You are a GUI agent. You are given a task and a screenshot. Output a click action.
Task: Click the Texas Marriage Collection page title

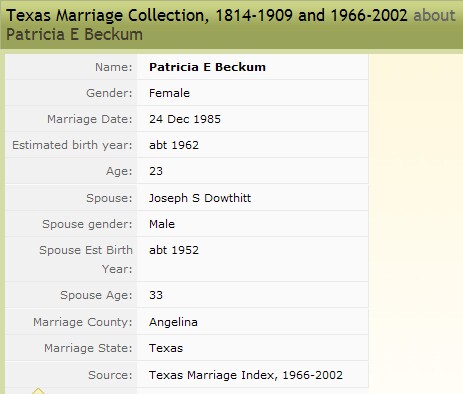207,15
